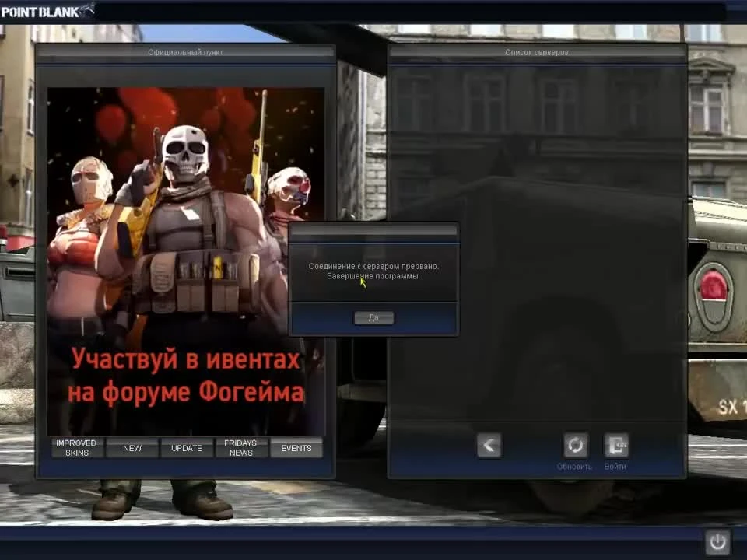747x560 pixels.
Task: Click the Обновить refresh icon
Action: pos(576,445)
